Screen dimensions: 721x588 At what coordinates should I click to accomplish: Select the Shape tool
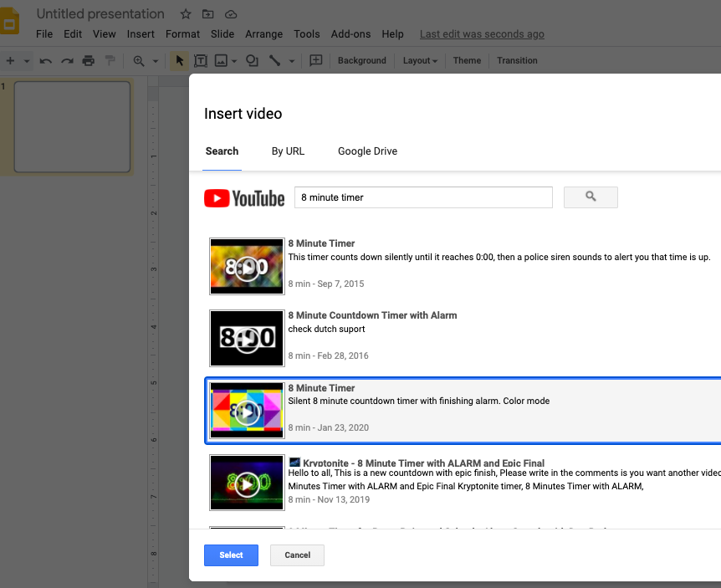click(x=252, y=61)
